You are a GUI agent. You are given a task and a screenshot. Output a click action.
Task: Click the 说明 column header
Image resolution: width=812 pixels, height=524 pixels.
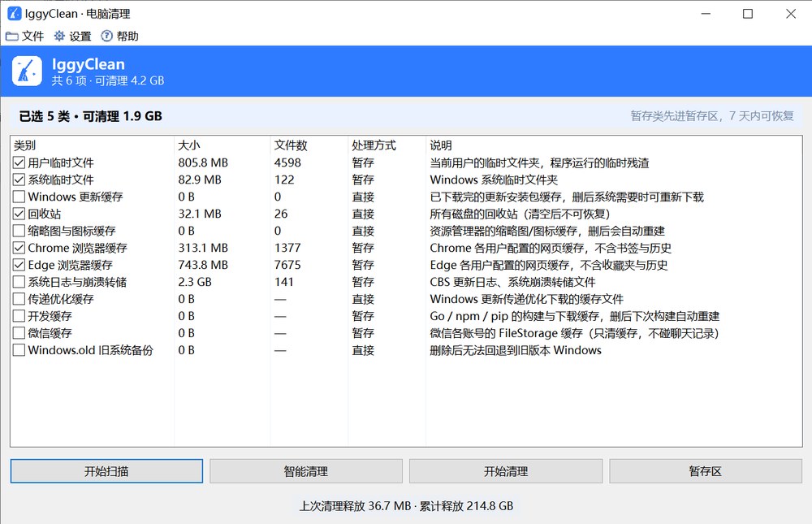614,145
